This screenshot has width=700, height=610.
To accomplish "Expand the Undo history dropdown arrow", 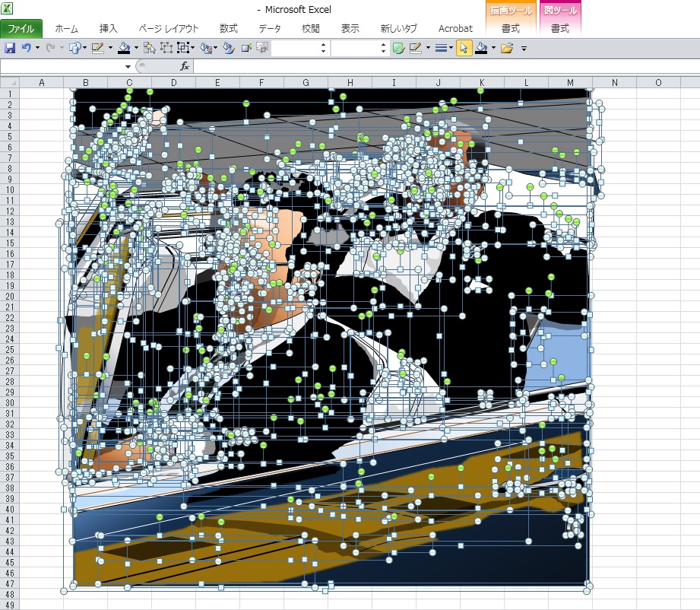I will (x=37, y=48).
